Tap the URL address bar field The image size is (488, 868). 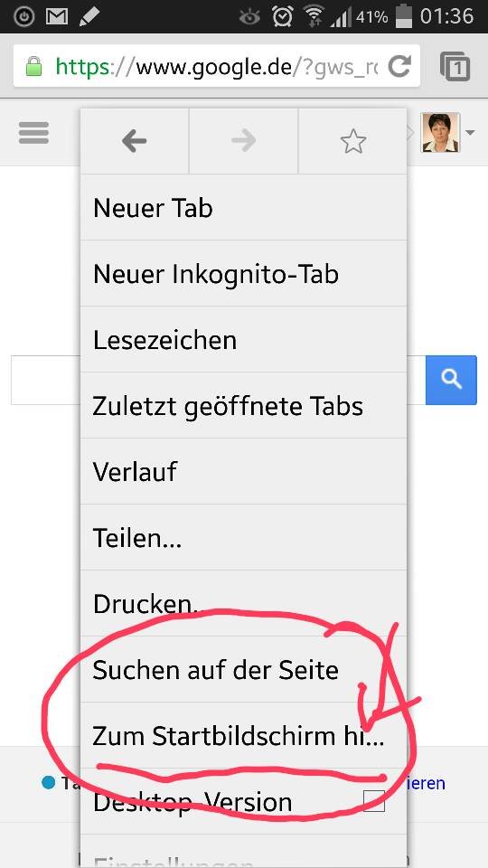217,66
